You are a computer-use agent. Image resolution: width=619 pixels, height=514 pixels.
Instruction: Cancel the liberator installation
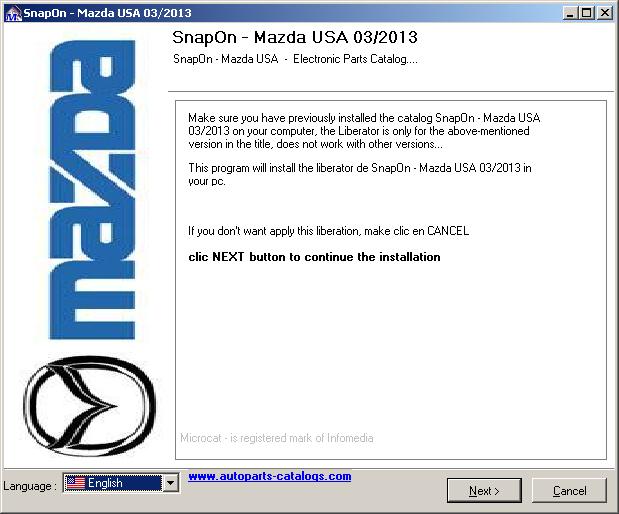pyautogui.click(x=569, y=490)
